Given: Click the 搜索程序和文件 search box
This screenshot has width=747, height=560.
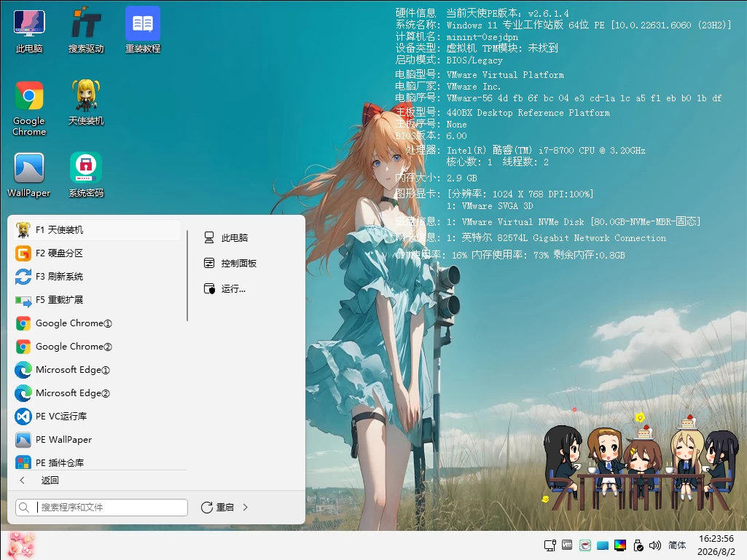Looking at the screenshot, I should (x=101, y=508).
